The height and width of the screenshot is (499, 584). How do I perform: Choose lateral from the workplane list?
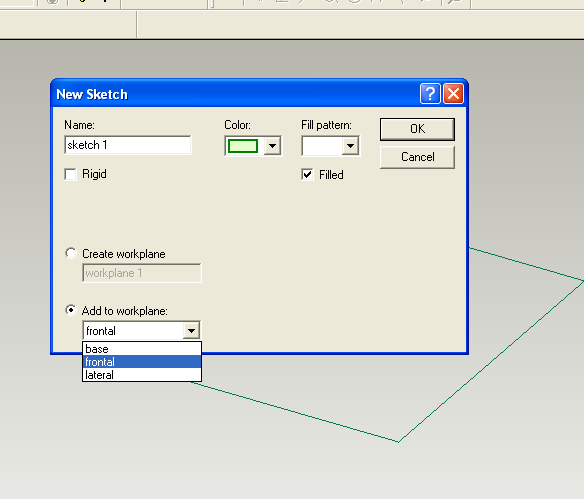[142, 375]
